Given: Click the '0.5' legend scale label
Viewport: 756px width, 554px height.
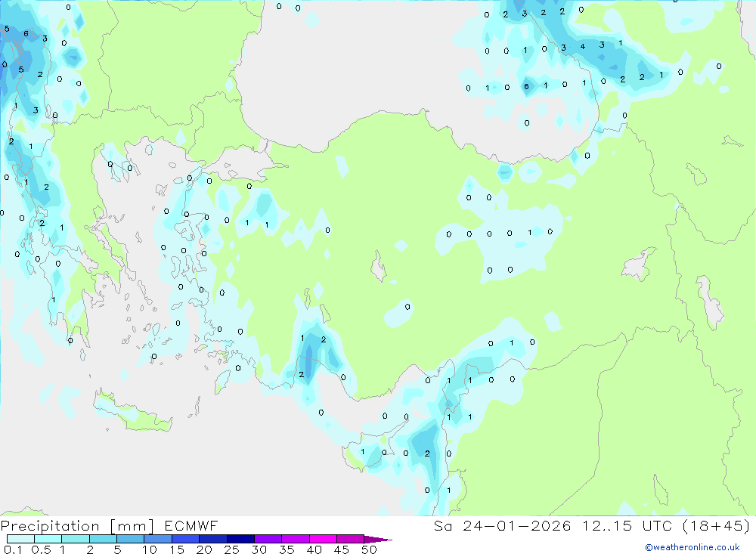Looking at the screenshot, I should [x=41, y=549].
